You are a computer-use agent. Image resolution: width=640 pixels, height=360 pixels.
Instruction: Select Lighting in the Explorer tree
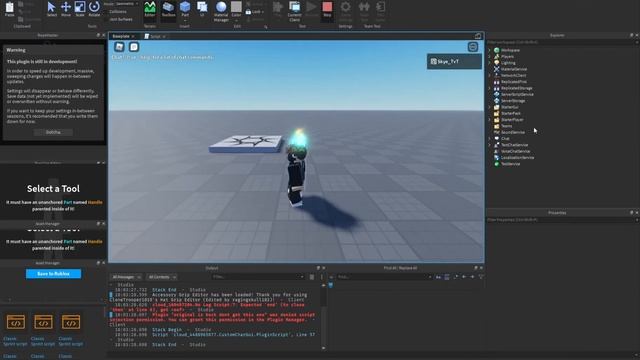(508, 63)
